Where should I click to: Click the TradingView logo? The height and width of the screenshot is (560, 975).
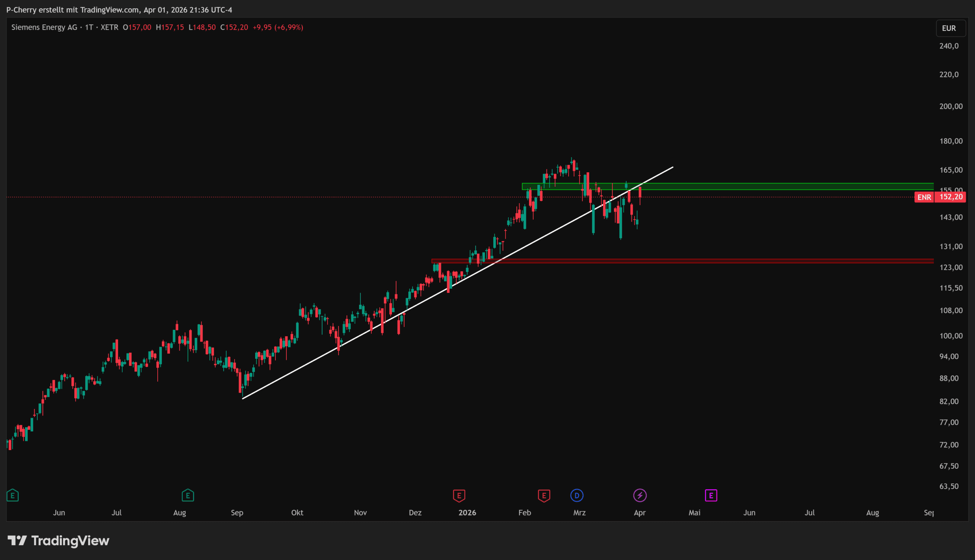click(59, 541)
